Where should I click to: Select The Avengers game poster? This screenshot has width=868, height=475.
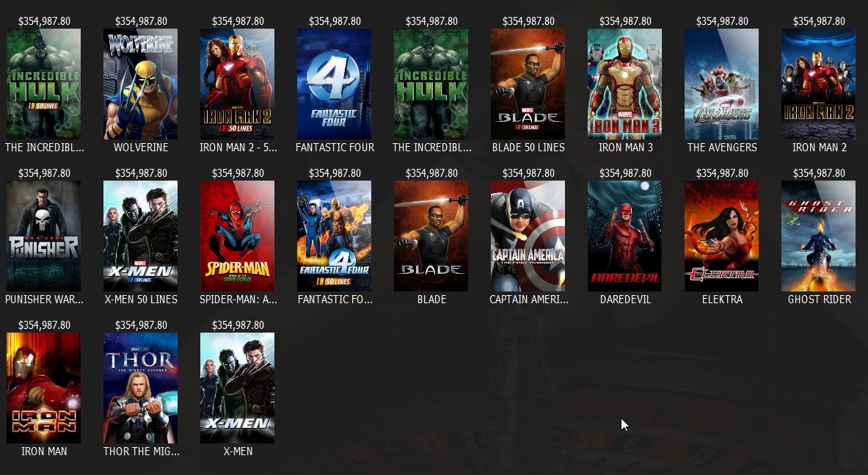point(722,84)
